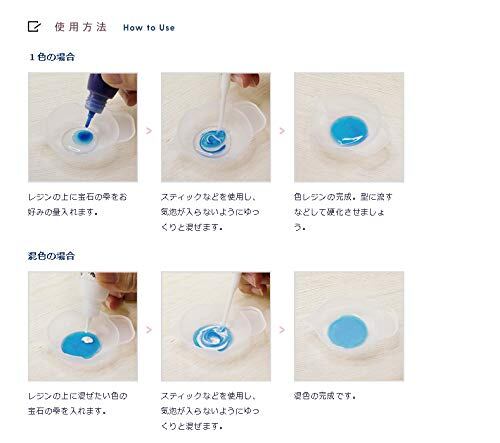
Task: Click the first arrow in the mixed-color row
Action: [x=149, y=330]
